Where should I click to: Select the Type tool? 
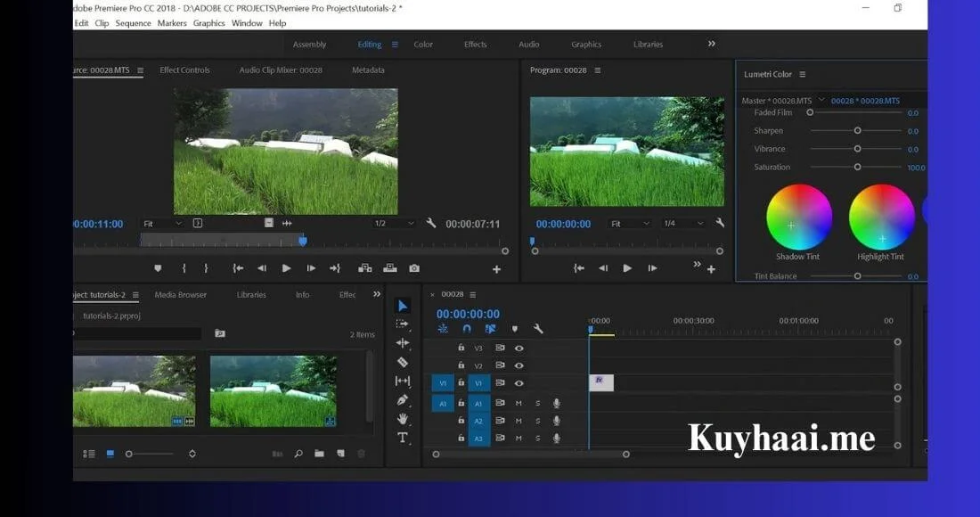(x=403, y=438)
